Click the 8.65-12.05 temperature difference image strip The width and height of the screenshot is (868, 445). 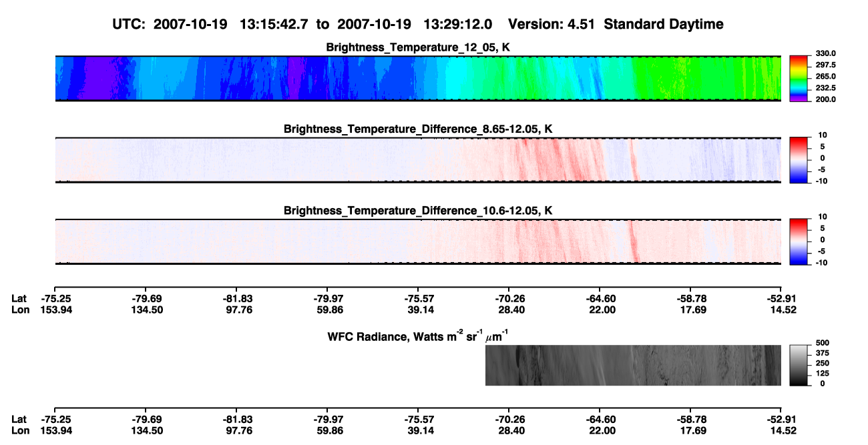coord(418,160)
